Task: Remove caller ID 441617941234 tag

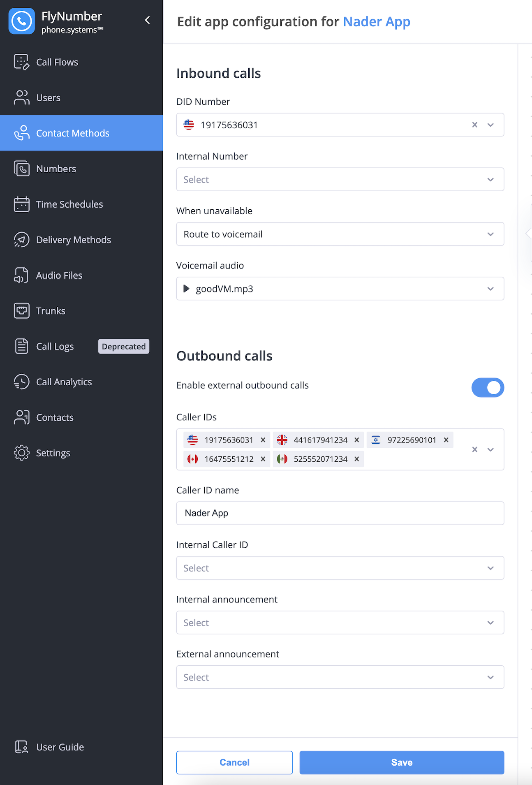Action: pos(357,440)
